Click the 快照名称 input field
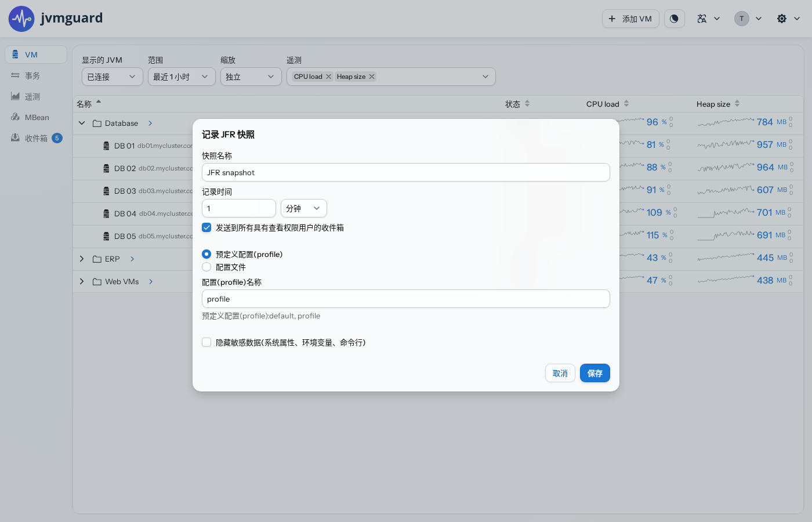 click(406, 172)
